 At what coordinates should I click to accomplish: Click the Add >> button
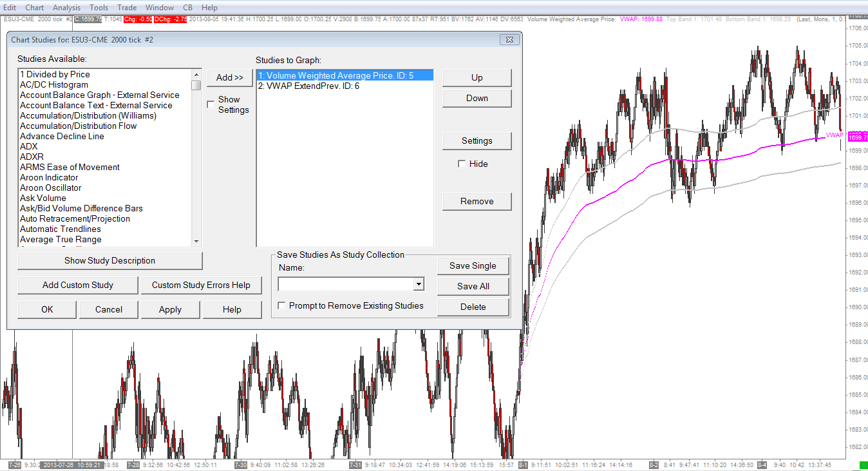coord(230,77)
